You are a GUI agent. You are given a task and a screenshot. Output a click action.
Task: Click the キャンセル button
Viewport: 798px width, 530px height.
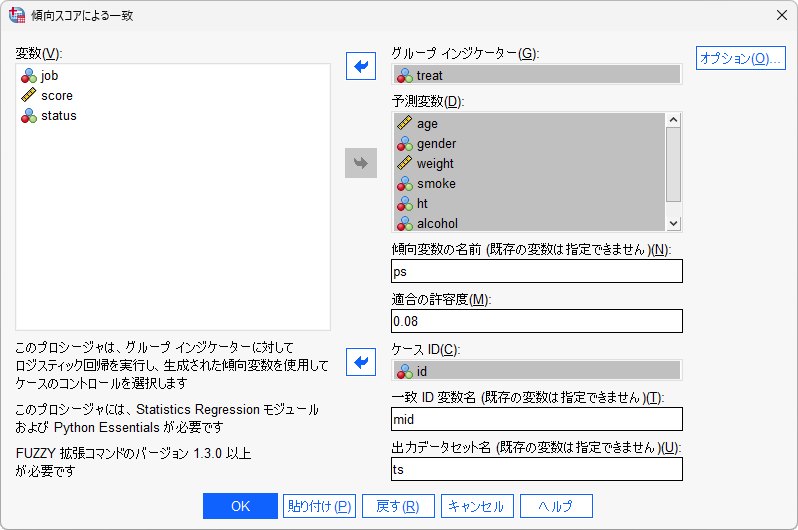[x=478, y=506]
